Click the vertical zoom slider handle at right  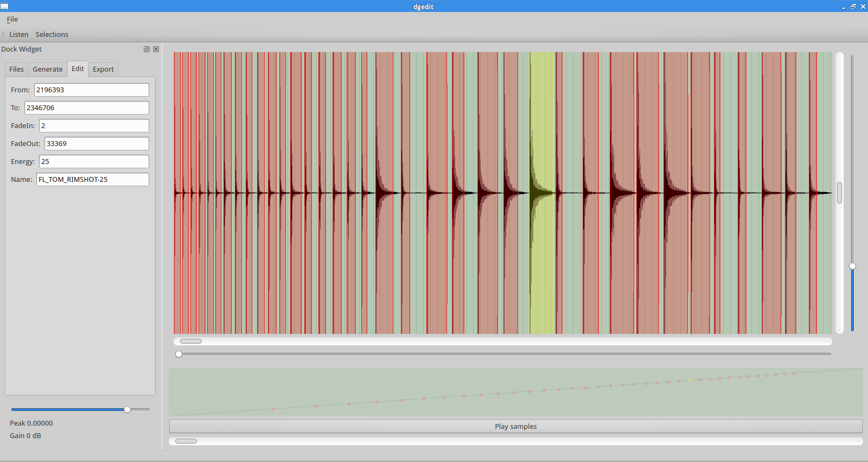[x=852, y=266]
